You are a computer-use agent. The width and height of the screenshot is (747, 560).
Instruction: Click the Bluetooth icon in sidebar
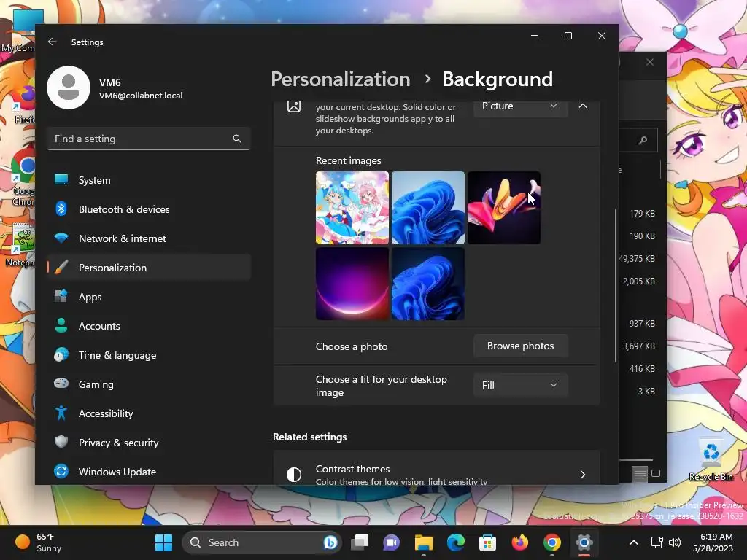click(x=61, y=209)
